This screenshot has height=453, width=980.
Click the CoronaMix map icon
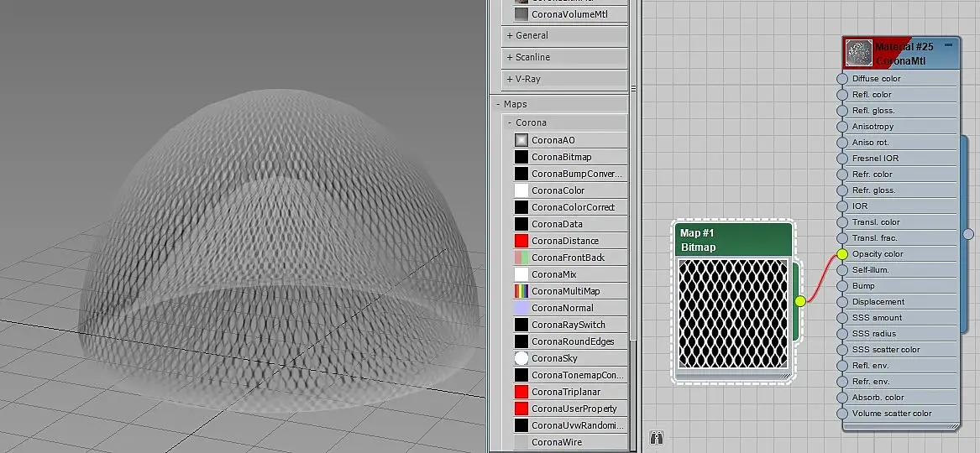click(521, 274)
